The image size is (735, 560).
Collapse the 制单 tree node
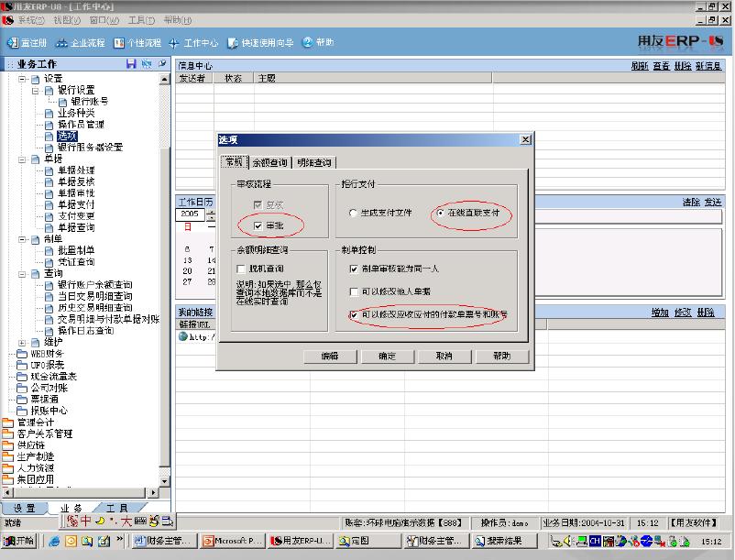pos(22,239)
